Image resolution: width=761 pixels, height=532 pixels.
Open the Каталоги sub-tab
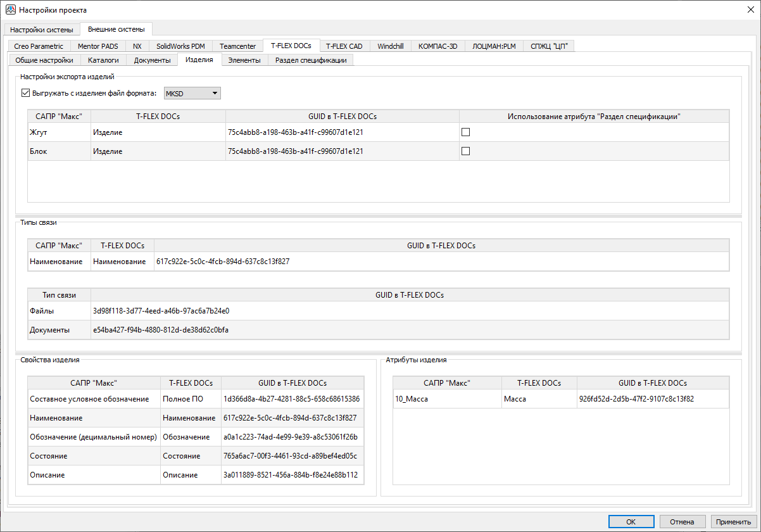click(103, 60)
